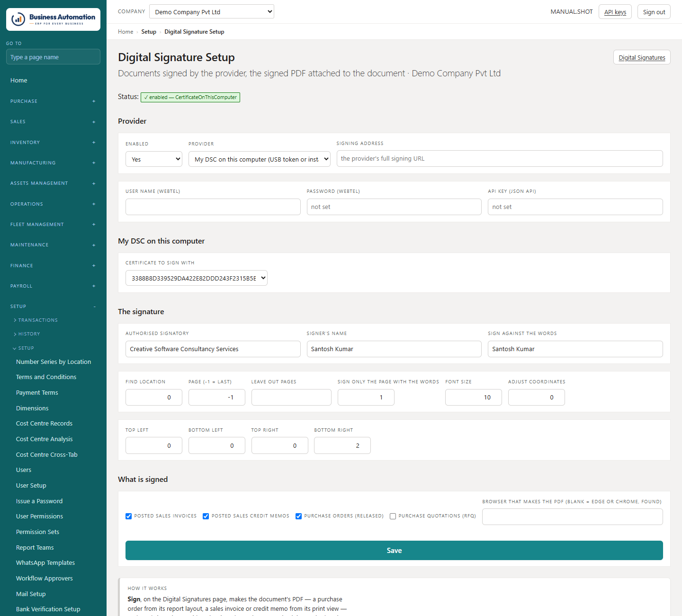
Task: Enable Purchase Quotations (RFQ) checkbox
Action: coord(393,516)
